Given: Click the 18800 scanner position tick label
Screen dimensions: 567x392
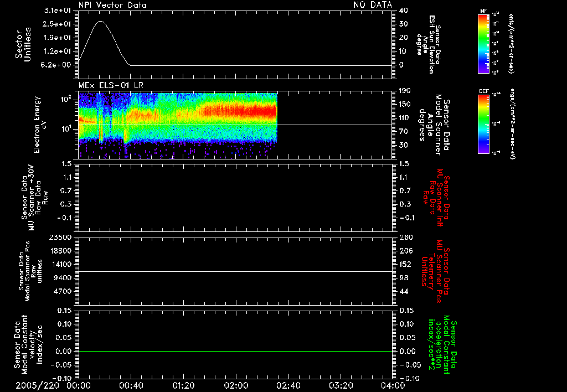Looking at the screenshot, I should pos(60,251).
